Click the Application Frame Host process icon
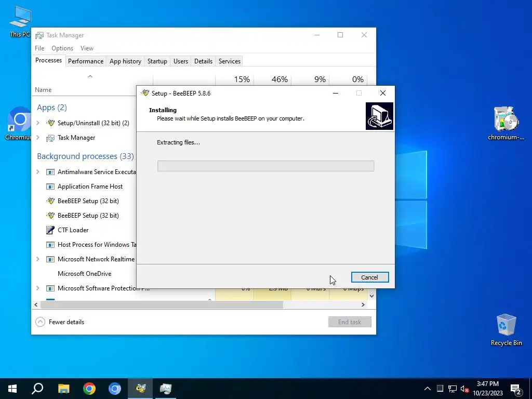Screen dimensions: 532x399 [x=50, y=187]
